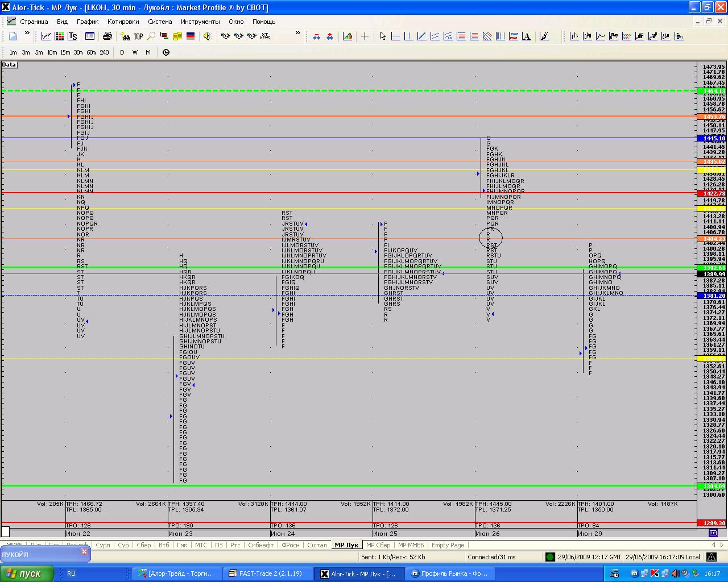Click the пуск Start button
The image size is (728, 582).
coord(27,573)
